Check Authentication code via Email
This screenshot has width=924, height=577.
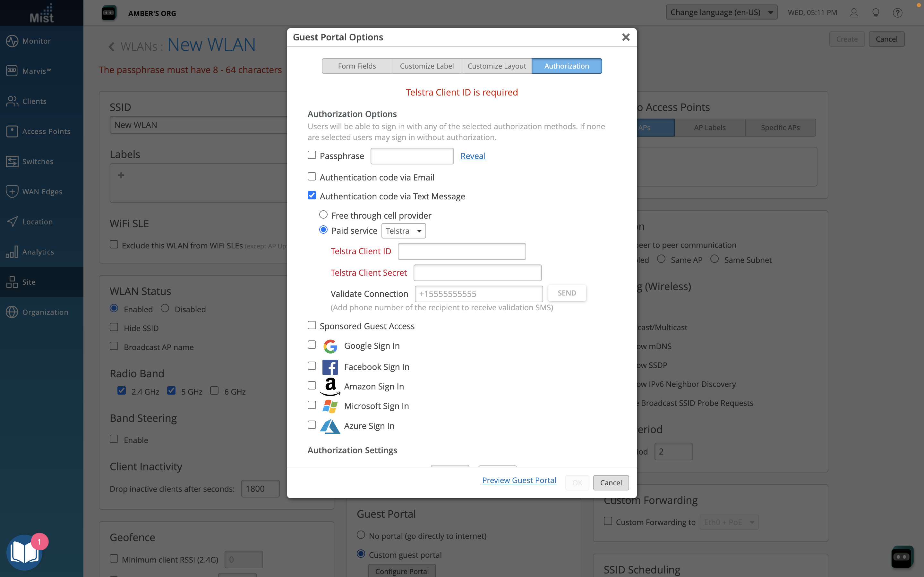point(312,177)
